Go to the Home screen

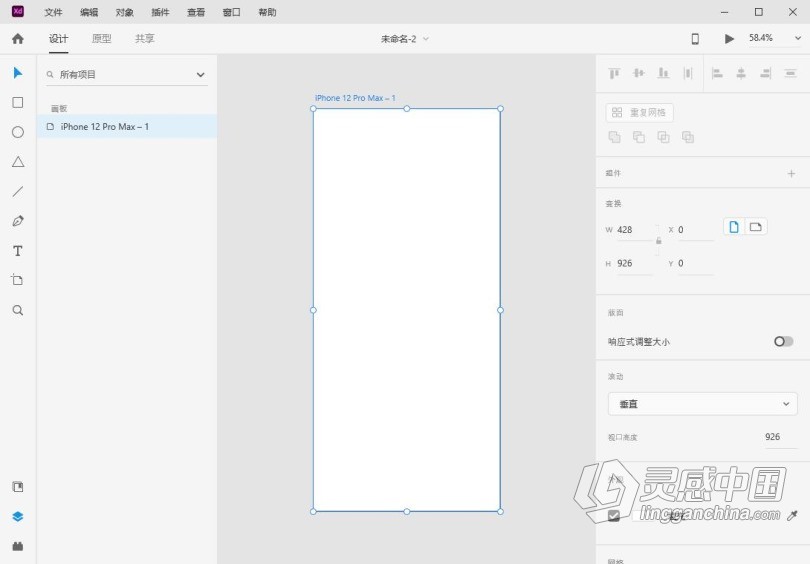tap(18, 39)
